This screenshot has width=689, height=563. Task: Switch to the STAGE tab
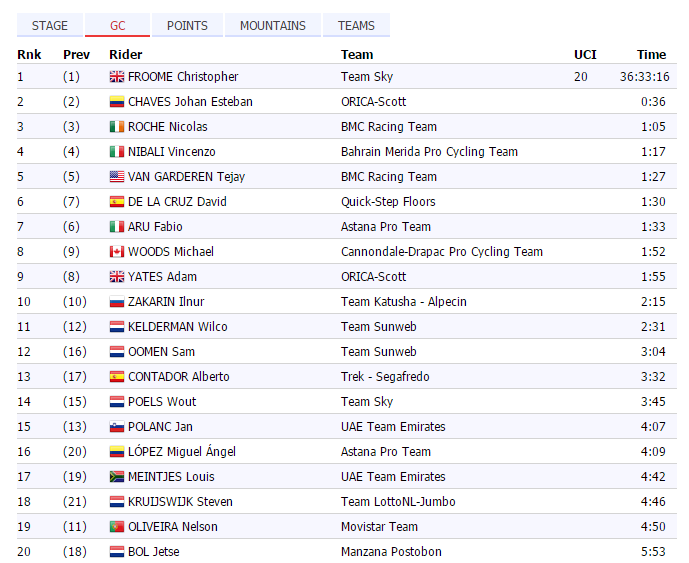50,25
